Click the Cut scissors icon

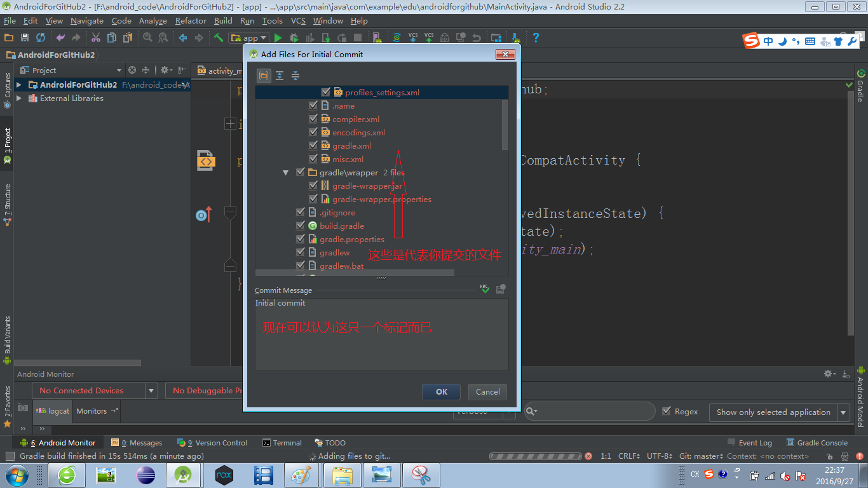click(96, 37)
